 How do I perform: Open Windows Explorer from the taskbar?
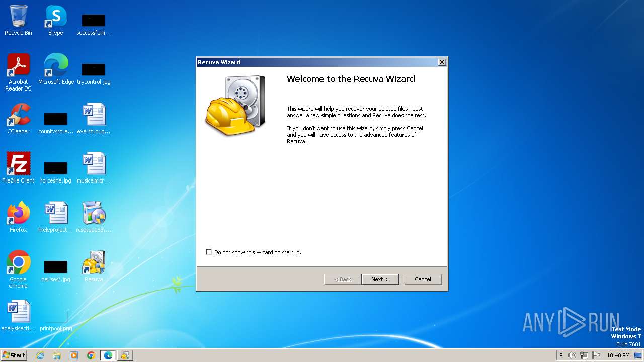(57, 355)
